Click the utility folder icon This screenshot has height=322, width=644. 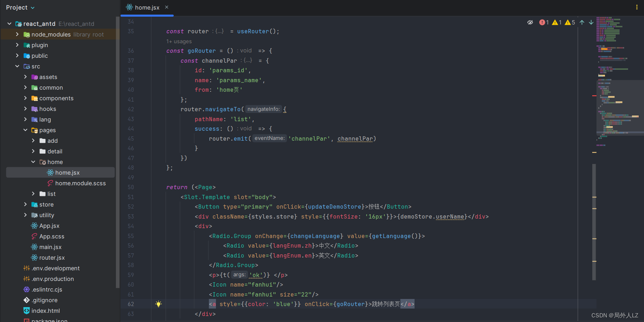click(x=34, y=215)
